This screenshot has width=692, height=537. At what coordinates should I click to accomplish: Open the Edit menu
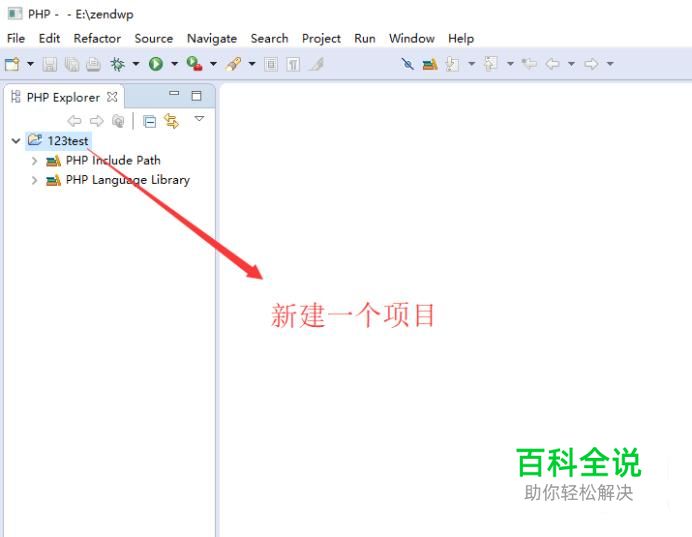pyautogui.click(x=49, y=38)
